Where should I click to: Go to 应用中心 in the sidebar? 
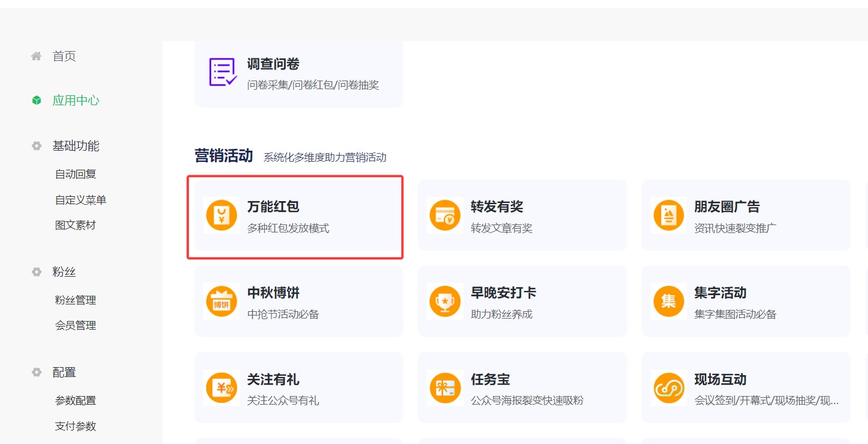point(75,101)
